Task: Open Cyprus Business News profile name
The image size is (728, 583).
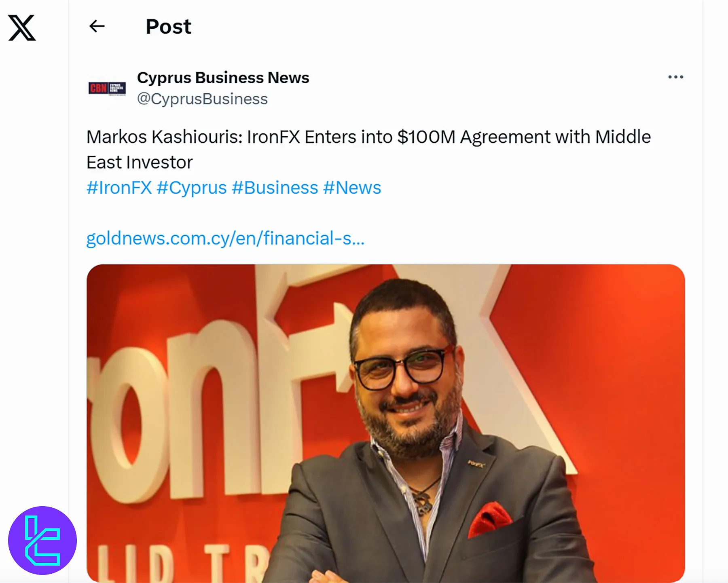Action: [223, 78]
